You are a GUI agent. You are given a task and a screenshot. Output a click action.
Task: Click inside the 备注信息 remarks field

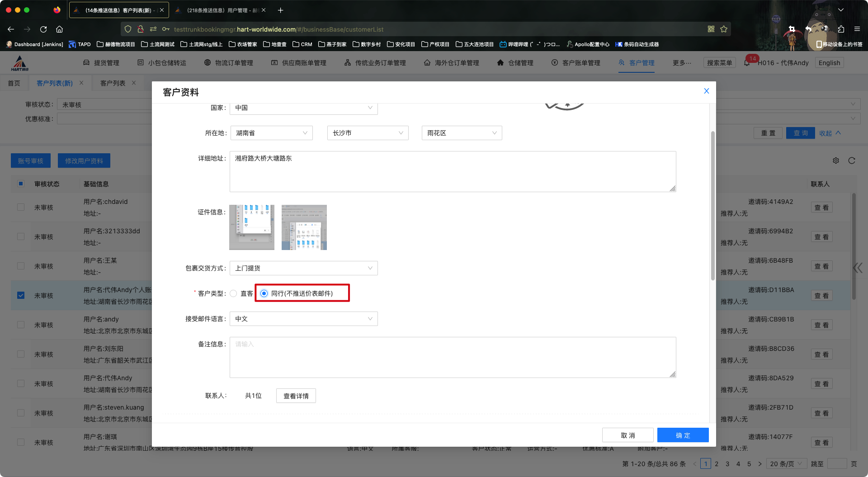(x=452, y=357)
